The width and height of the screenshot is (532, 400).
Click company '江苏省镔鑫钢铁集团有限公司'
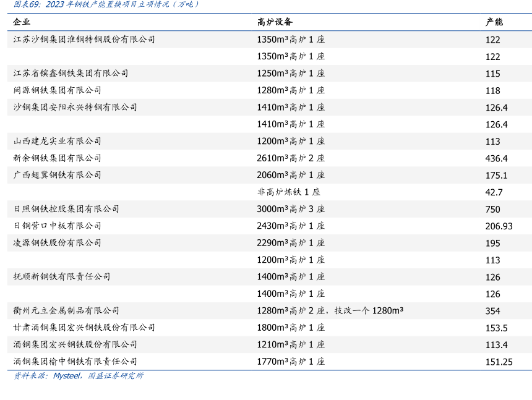pos(71,73)
